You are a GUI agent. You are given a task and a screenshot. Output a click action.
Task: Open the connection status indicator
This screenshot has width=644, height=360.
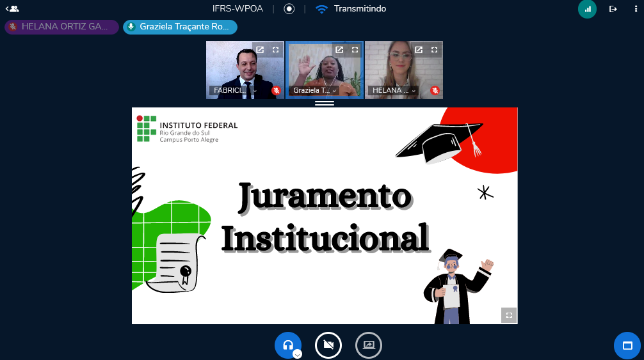[587, 9]
